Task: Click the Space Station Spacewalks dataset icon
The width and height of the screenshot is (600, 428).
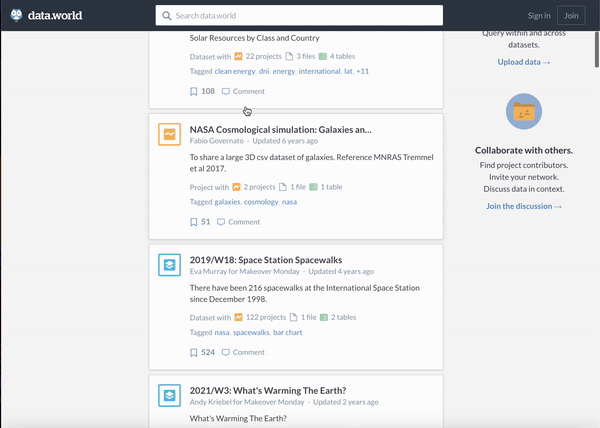Action: tap(170, 265)
